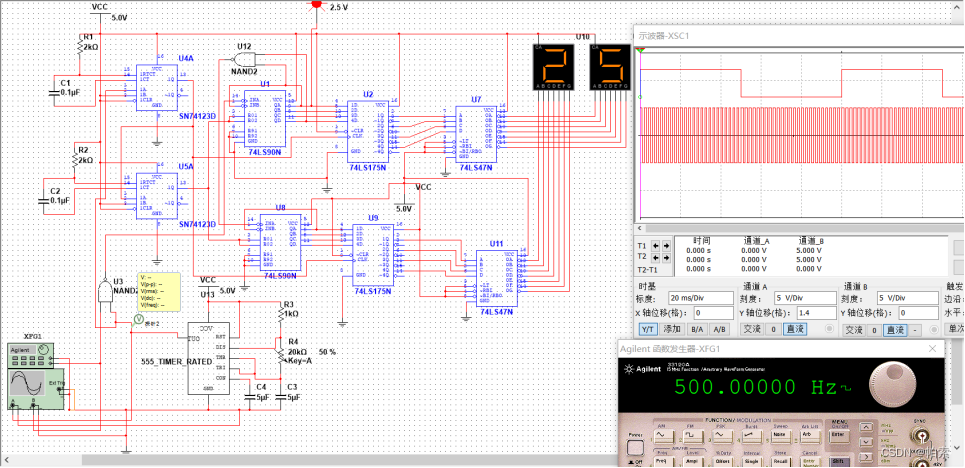The width and height of the screenshot is (965, 468).
Task: Click the menu right arrow on generator
Action: pyautogui.click(x=866, y=457)
